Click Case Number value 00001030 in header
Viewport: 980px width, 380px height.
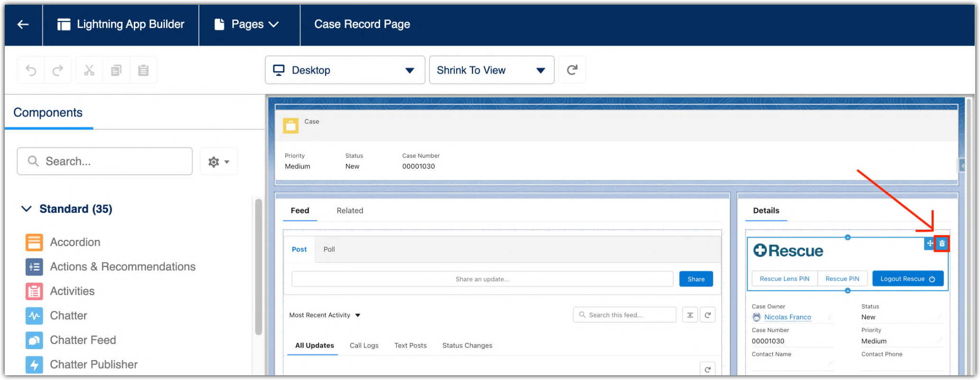point(419,167)
